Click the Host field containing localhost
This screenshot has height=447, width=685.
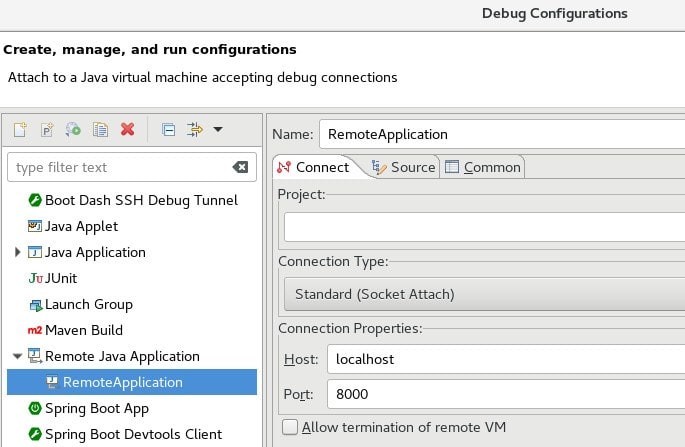click(x=500, y=359)
